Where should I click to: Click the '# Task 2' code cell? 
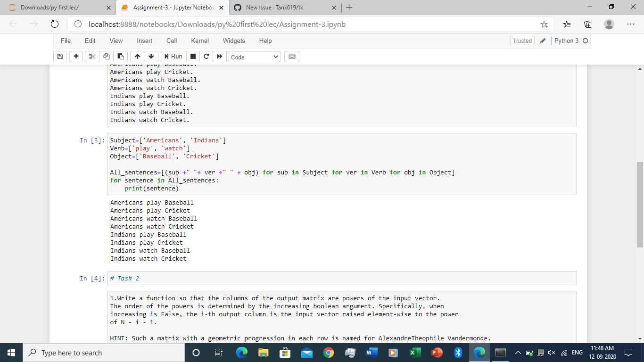click(x=342, y=278)
